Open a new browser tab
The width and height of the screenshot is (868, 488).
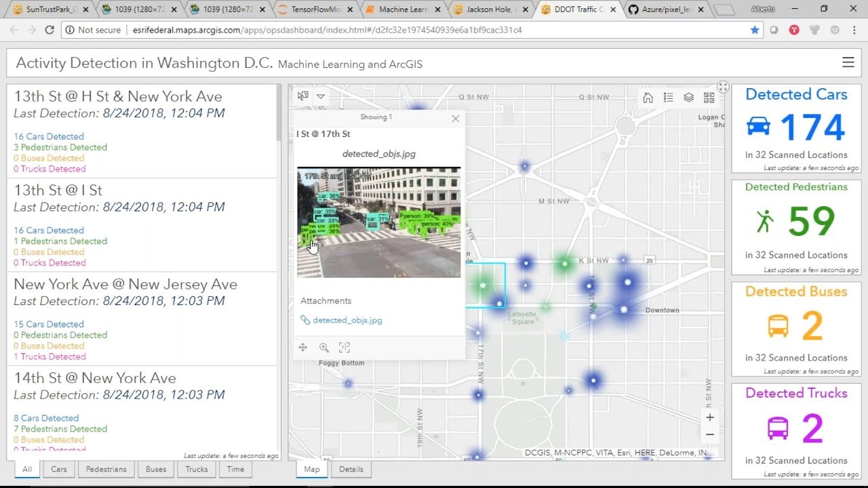724,9
